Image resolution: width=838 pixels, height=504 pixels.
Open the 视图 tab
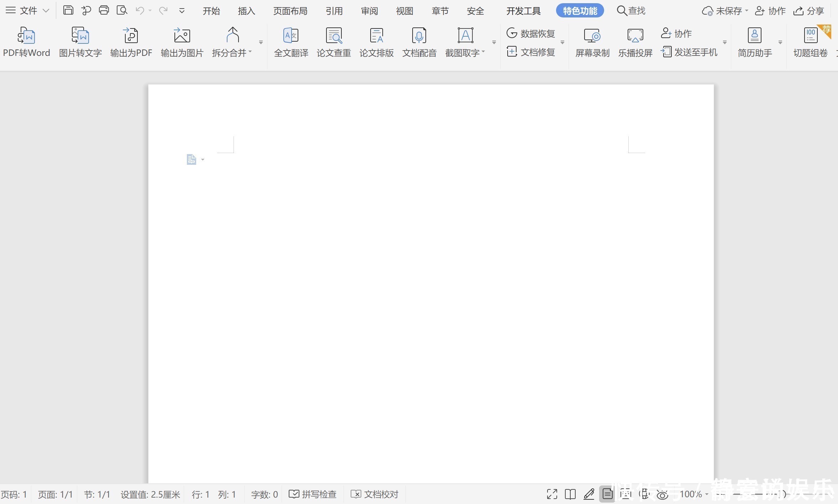pos(404,11)
